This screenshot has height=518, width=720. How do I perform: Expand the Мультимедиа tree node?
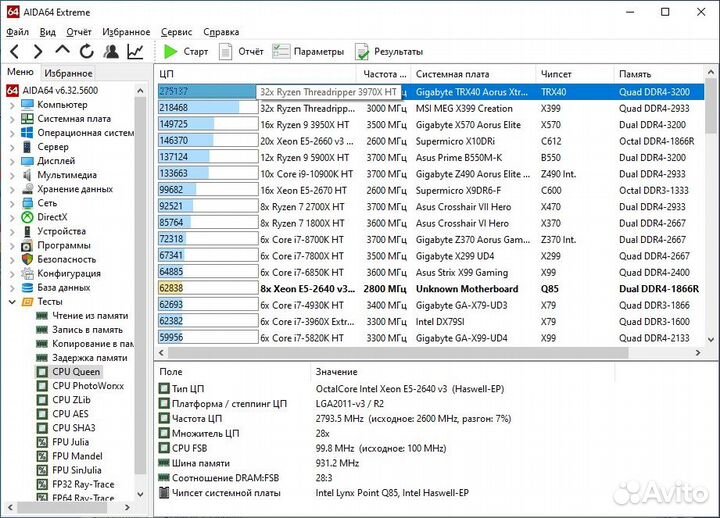point(12,175)
